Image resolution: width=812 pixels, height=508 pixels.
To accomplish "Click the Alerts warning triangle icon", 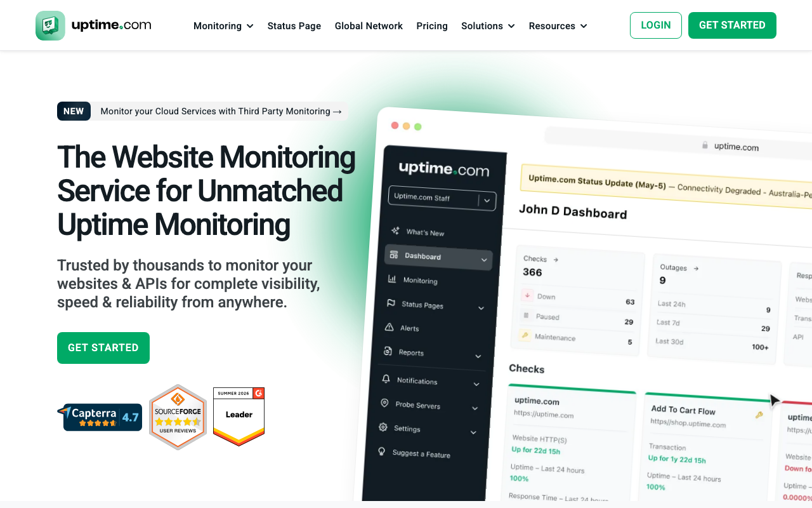I will (389, 327).
